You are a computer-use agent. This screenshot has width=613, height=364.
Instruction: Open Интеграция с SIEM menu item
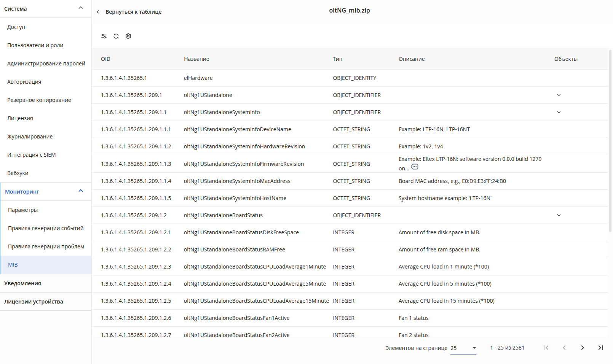46,155
